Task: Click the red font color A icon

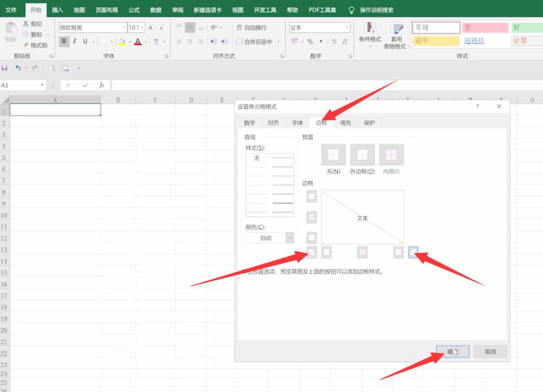Action: [138, 41]
